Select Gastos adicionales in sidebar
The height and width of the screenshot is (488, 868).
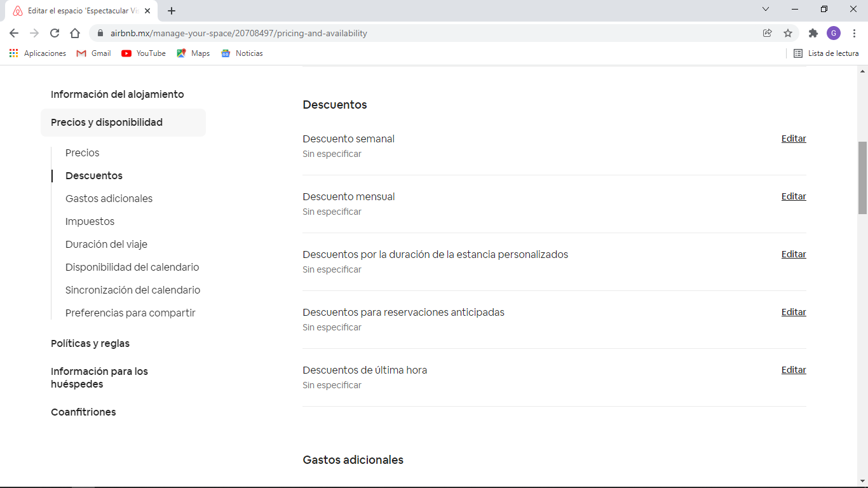(109, 198)
